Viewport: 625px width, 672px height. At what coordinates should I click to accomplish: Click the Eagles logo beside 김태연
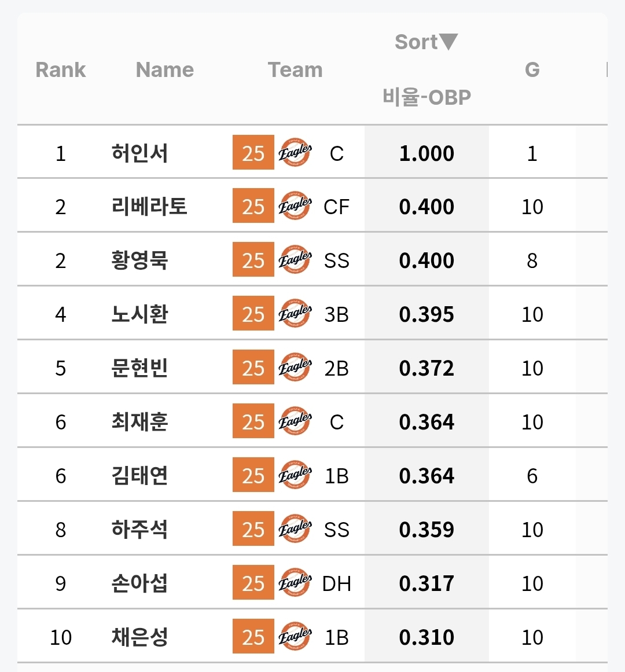(295, 476)
